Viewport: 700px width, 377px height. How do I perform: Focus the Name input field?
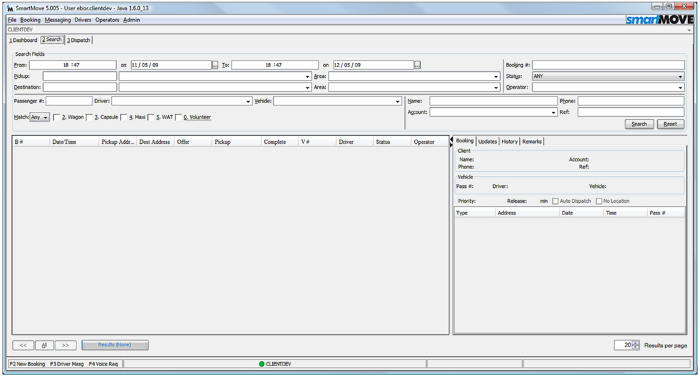point(493,101)
